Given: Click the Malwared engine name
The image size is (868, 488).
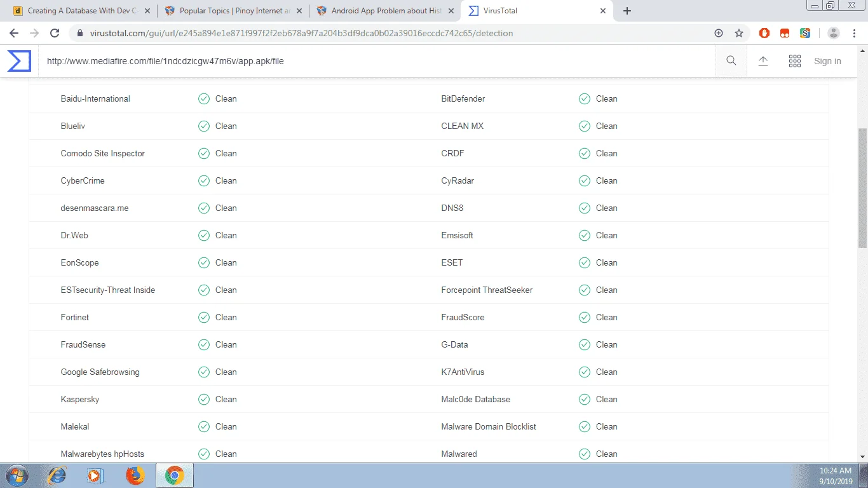Looking at the screenshot, I should [459, 454].
